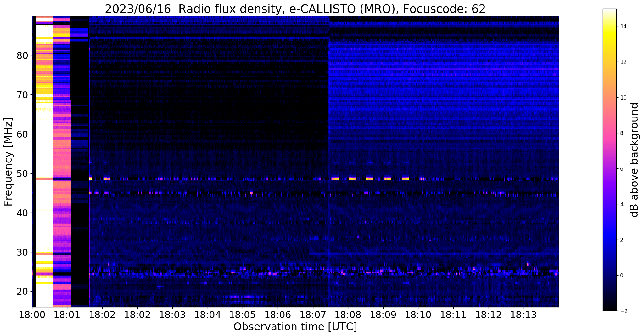The image size is (644, 336).
Task: Click the 30 MHz y-axis tick label
Action: click(22, 252)
